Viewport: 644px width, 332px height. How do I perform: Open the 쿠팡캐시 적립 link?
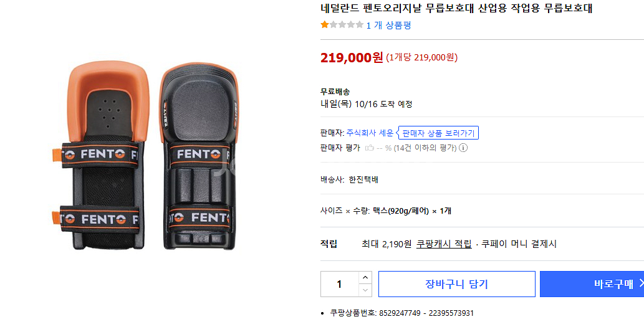444,244
